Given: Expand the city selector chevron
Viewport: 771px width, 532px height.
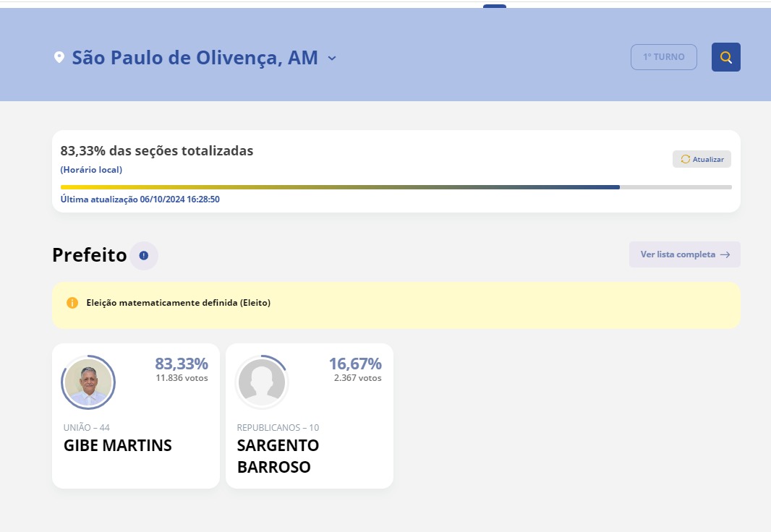Looking at the screenshot, I should tap(332, 58).
